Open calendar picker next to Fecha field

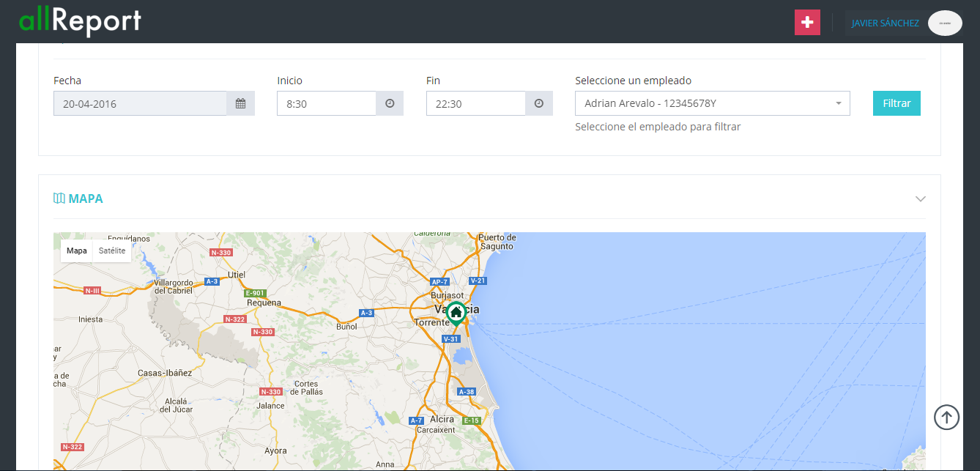(x=240, y=103)
